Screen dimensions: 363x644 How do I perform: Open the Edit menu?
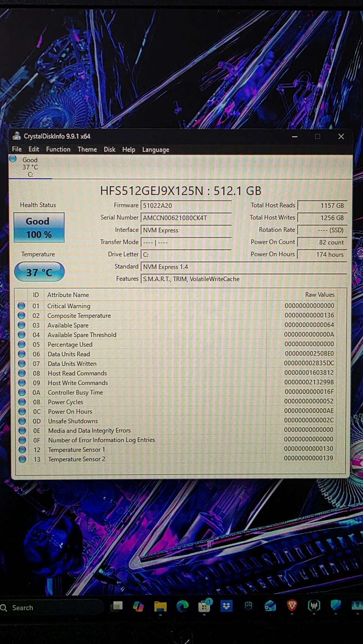tap(34, 149)
